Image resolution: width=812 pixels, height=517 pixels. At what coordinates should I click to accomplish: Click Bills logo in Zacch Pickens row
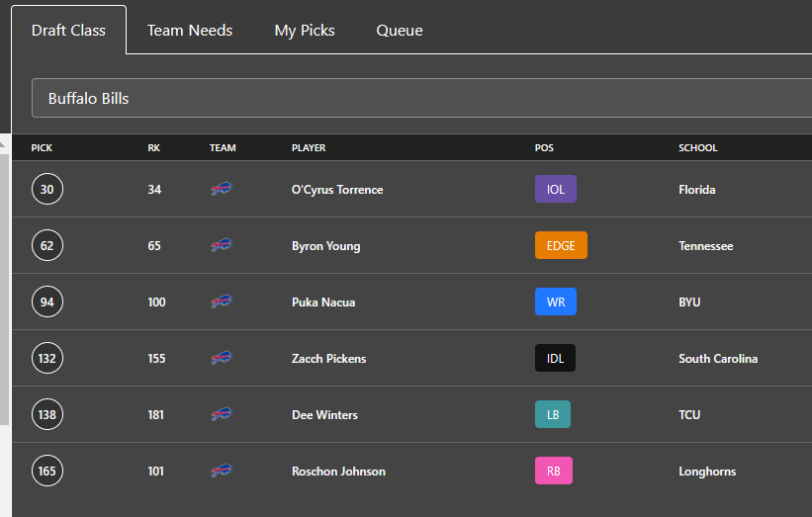[222, 358]
